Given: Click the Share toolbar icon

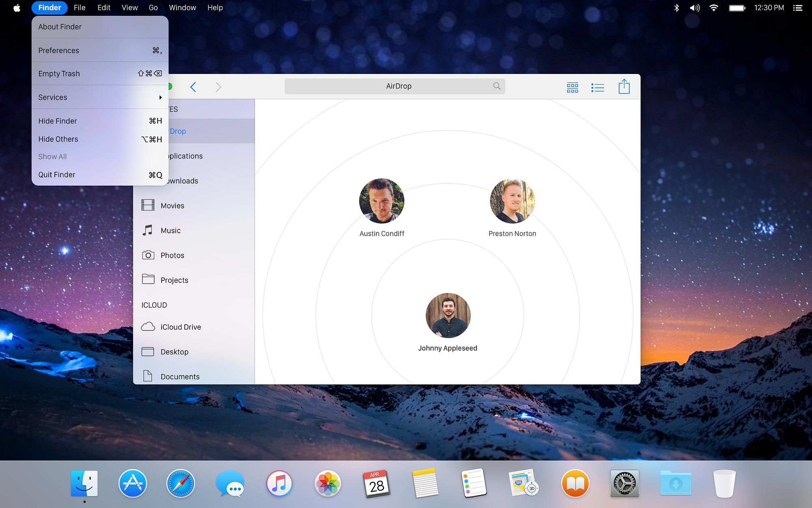Looking at the screenshot, I should [x=624, y=87].
